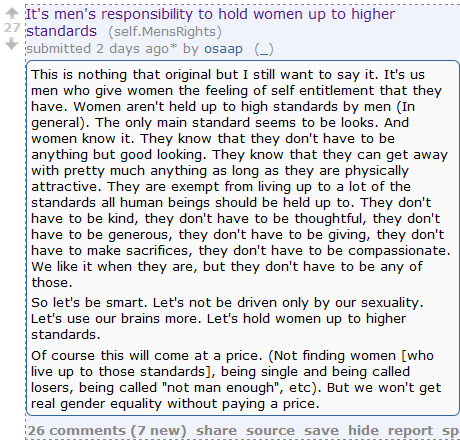Open the post title about higher standards
Viewport: 460px width, 443px height.
(210, 23)
